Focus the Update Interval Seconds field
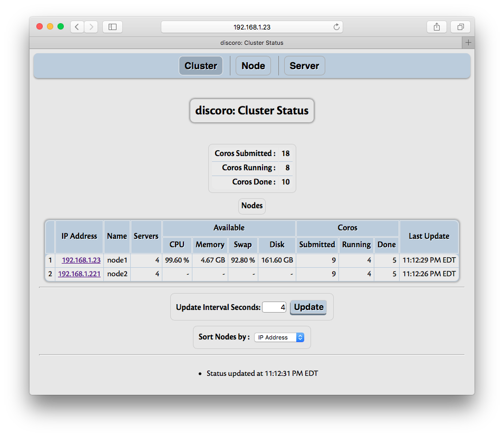 [274, 307]
